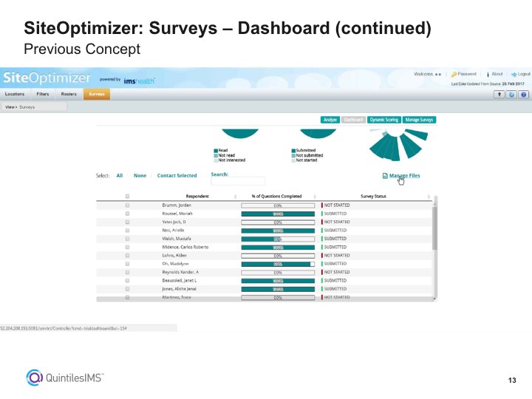Click the Contact Selected link
Image resolution: width=532 pixels, height=399 pixels.
point(177,175)
